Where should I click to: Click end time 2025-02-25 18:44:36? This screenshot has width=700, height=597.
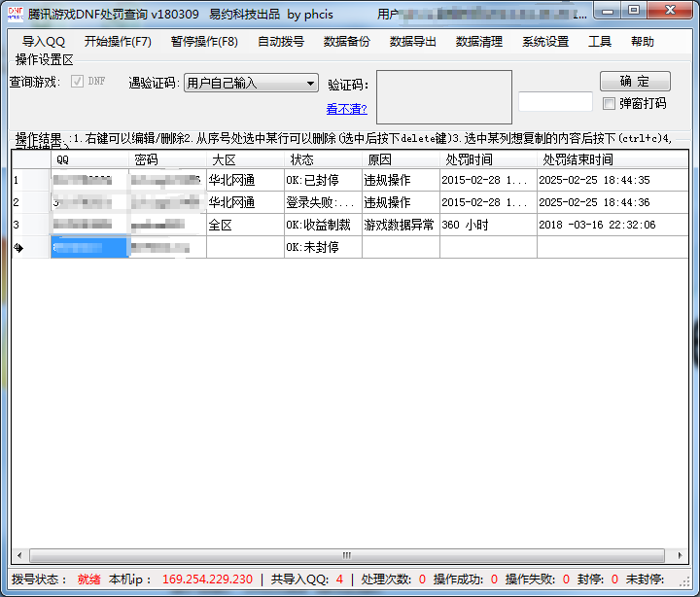612,202
